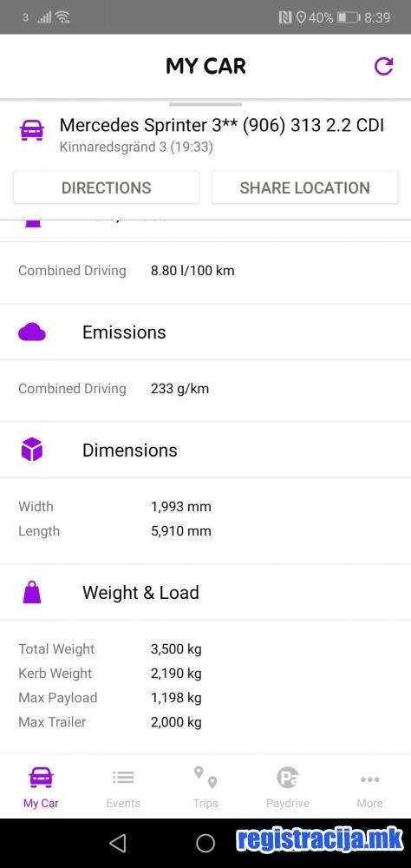Tap the Emissions section header
Viewport: 411px width, 868px height.
click(x=205, y=332)
